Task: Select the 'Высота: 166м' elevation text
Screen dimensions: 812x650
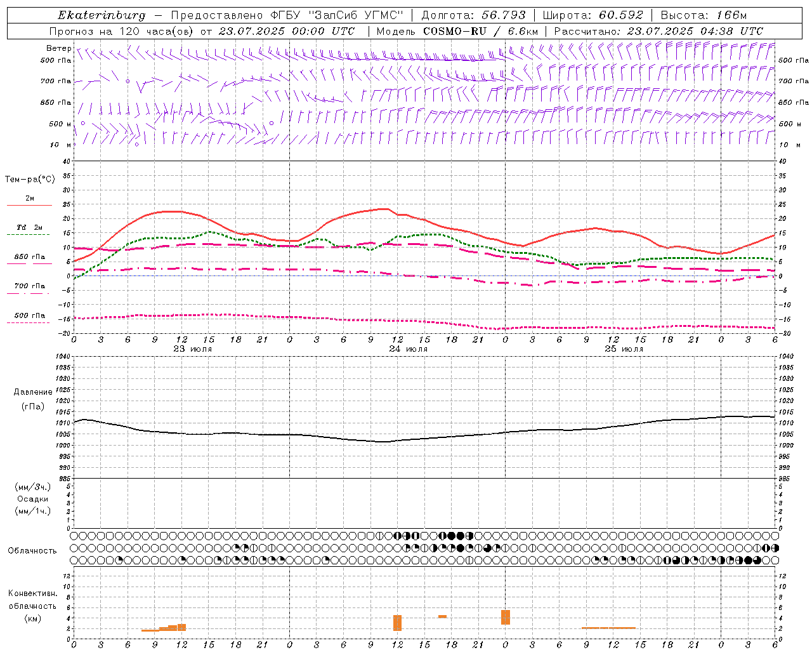Action: [704, 15]
